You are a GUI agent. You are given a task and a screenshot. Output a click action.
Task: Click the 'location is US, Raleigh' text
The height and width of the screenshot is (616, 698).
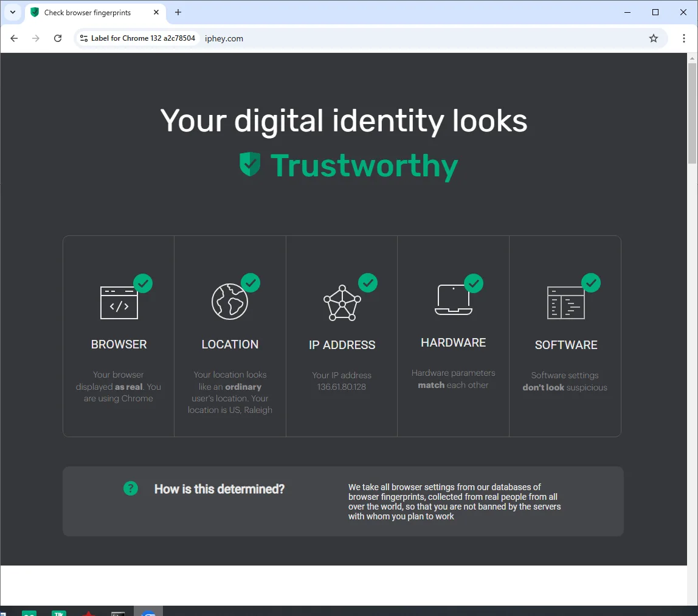(x=230, y=410)
